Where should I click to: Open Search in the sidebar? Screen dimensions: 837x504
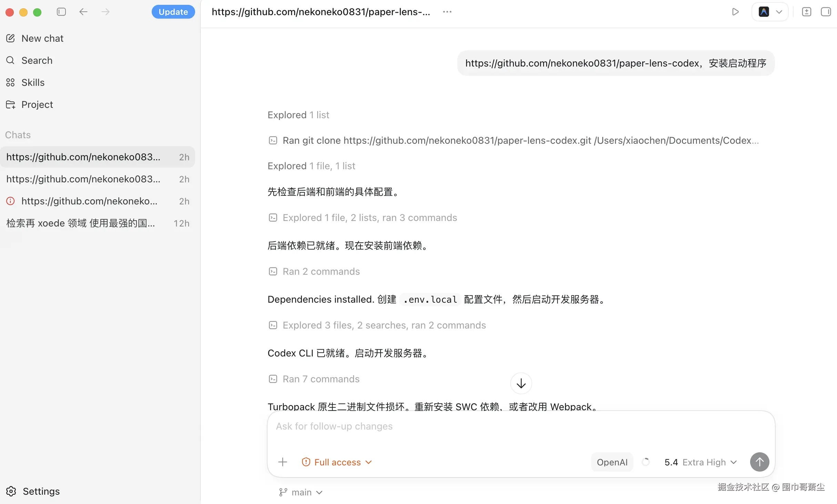98,60
